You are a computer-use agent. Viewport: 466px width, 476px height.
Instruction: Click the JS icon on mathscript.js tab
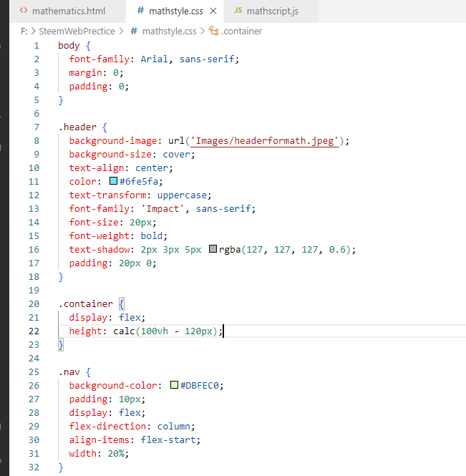click(x=238, y=11)
